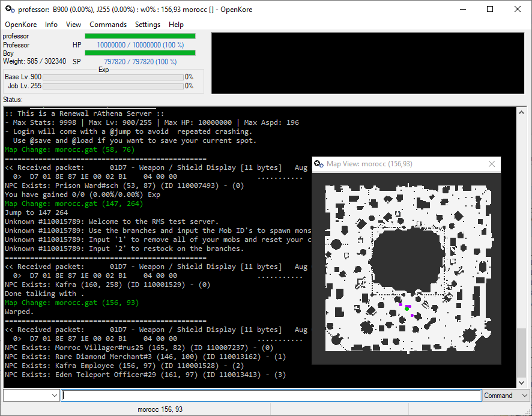This screenshot has height=416, width=532.
Task: Open the Settings menu
Action: [x=148, y=25]
